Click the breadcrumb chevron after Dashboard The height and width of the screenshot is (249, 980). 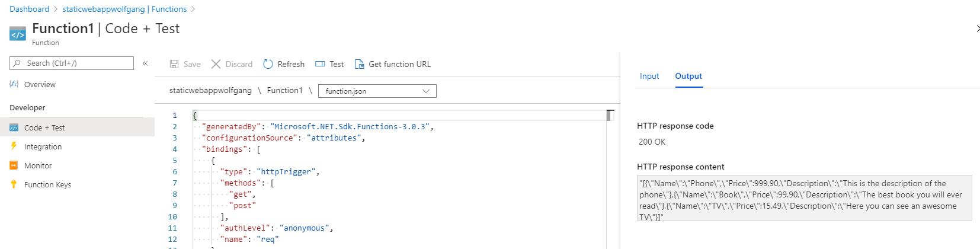pos(56,9)
